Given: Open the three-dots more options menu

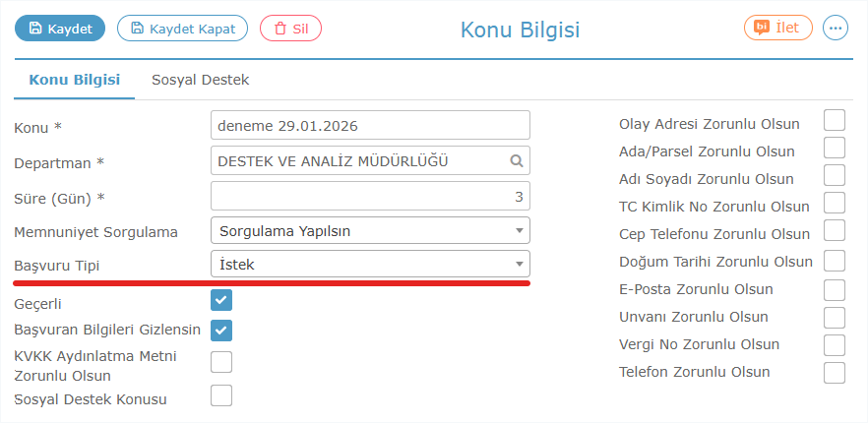Looking at the screenshot, I should pyautogui.click(x=836, y=28).
